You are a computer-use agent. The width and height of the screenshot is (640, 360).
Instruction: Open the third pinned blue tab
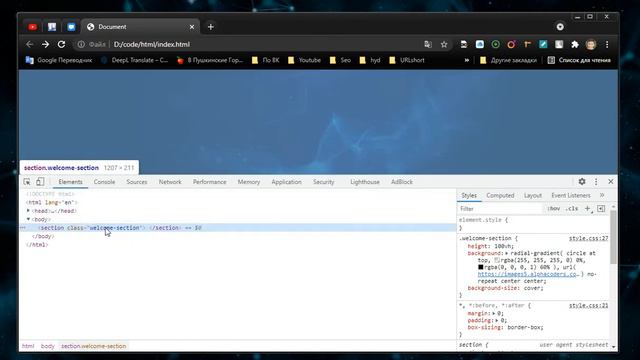point(71,27)
